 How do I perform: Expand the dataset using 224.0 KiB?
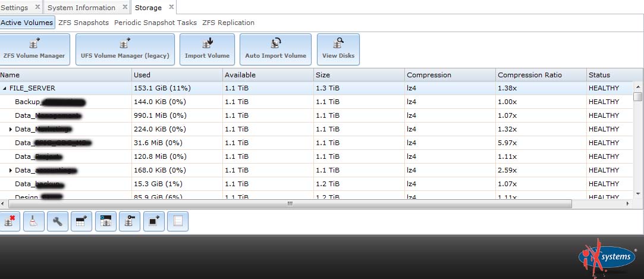coord(11,130)
